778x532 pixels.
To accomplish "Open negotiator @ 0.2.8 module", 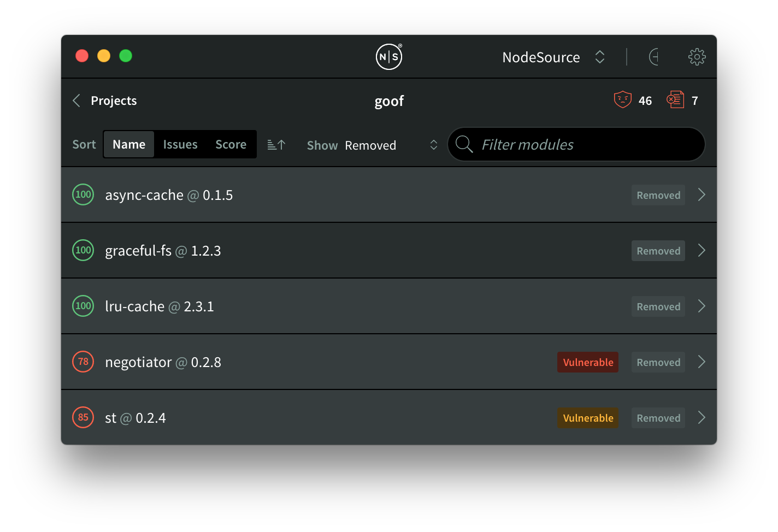I will [389, 362].
